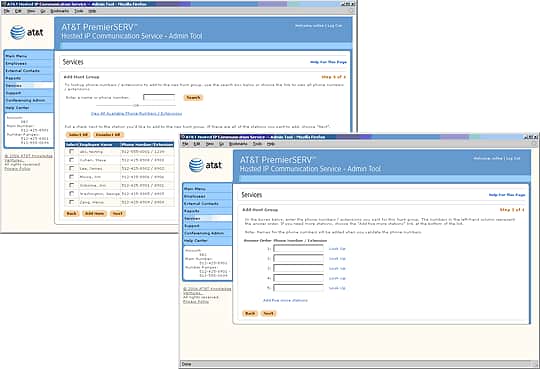Focus phone number field for answer order 2
Screen dimensions: 540x369
pyautogui.click(x=299, y=258)
